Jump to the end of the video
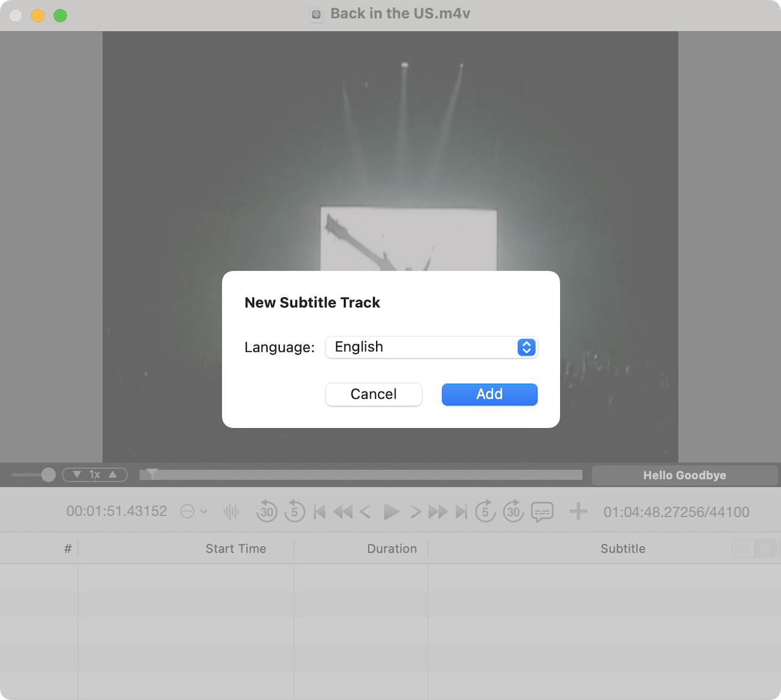 pyautogui.click(x=461, y=512)
